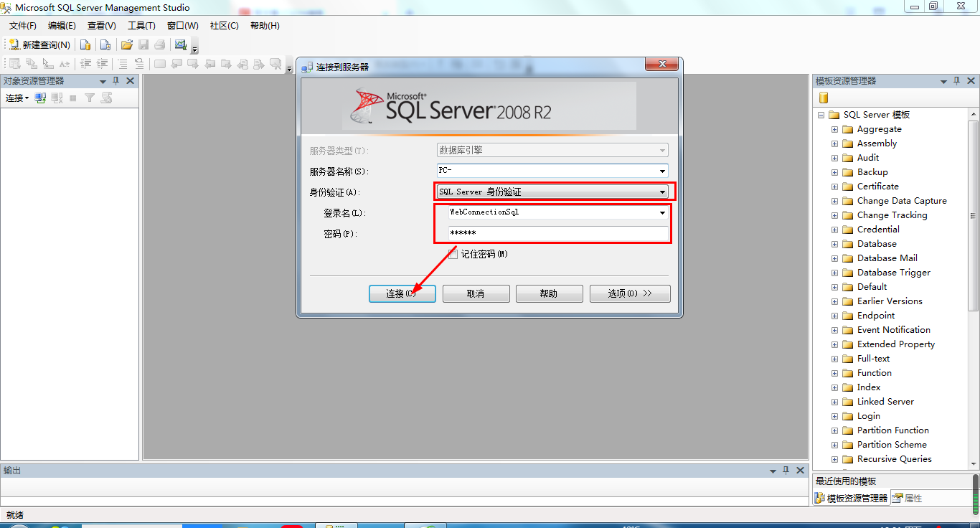Viewport: 980px width, 528px height.
Task: Open the 帮助(H) menu
Action: tap(265, 25)
